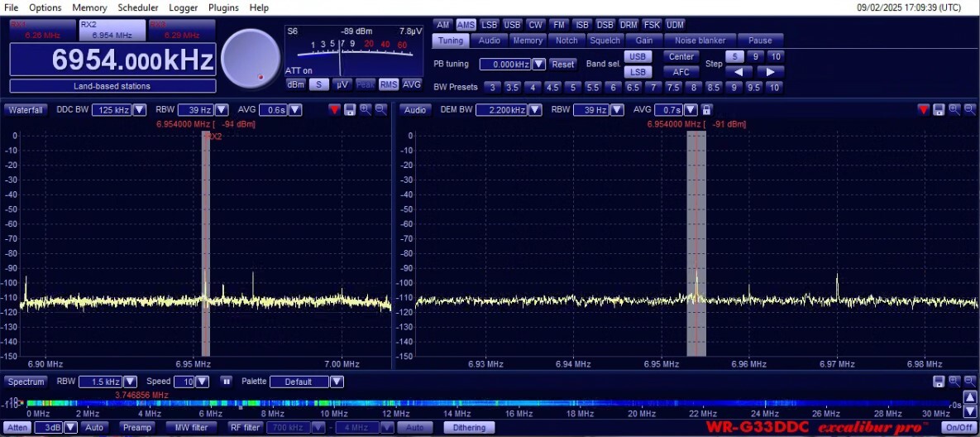Click the down arrow on wideband spectrum scale
This screenshot has height=437, width=980.
coord(968,411)
